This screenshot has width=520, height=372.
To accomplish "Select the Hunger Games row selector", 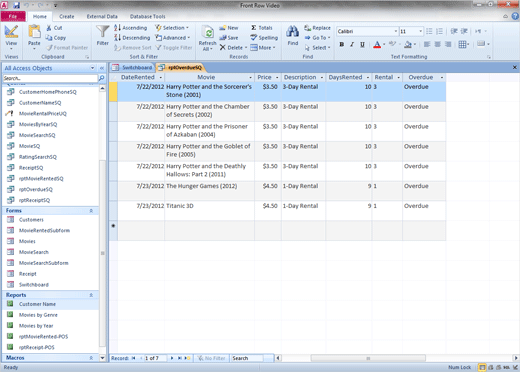I will pyautogui.click(x=113, y=191).
